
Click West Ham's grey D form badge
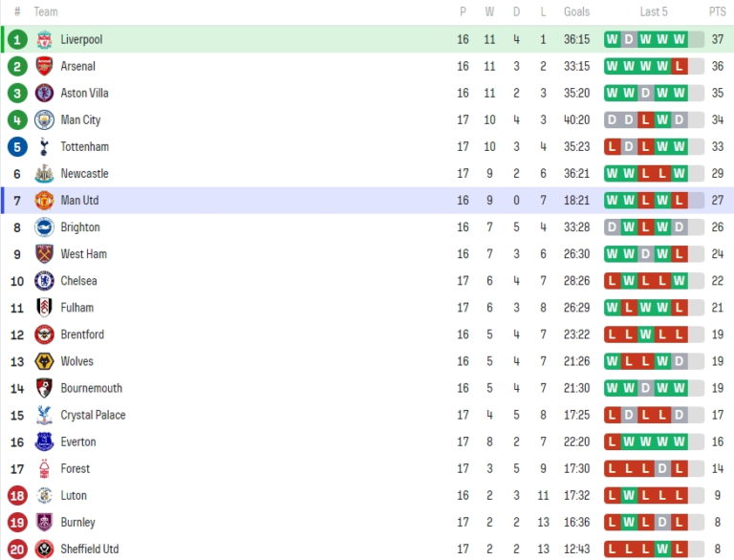point(645,254)
